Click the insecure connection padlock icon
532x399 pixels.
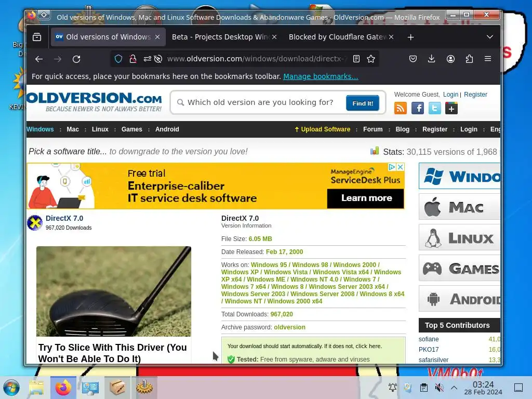coord(132,59)
